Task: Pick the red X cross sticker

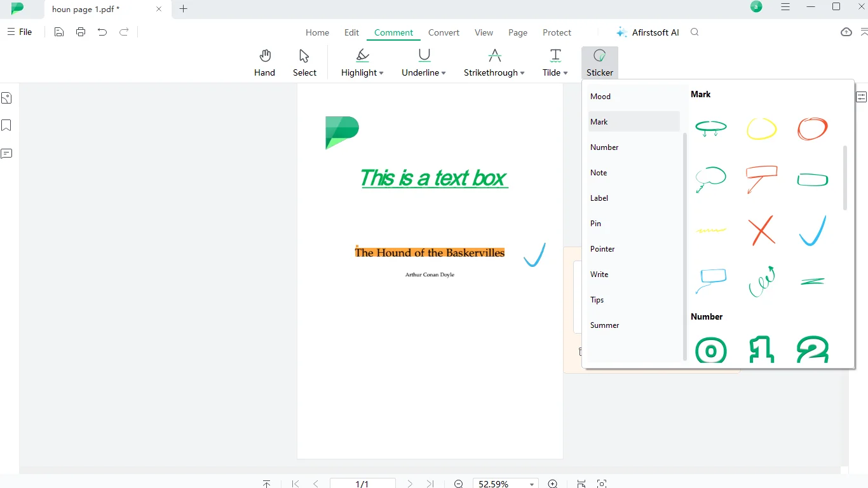Action: click(x=762, y=230)
